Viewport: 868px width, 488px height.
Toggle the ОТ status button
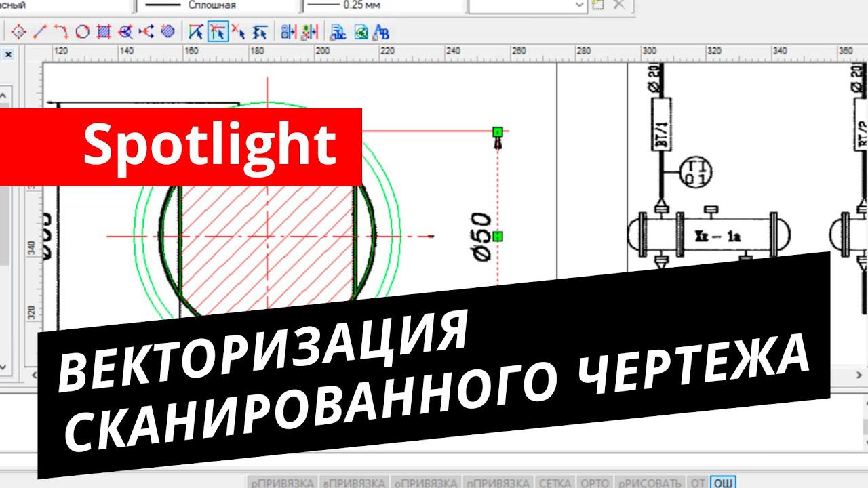click(x=698, y=483)
